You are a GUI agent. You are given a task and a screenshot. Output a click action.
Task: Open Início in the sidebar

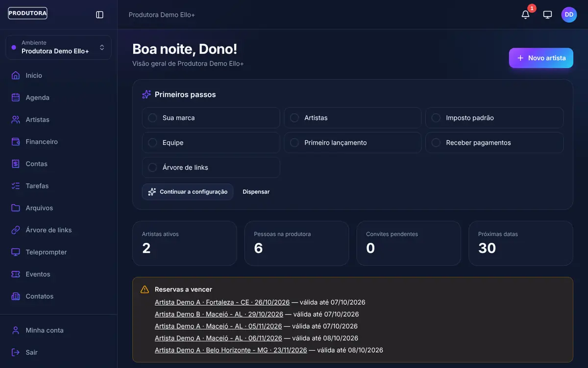point(59,76)
